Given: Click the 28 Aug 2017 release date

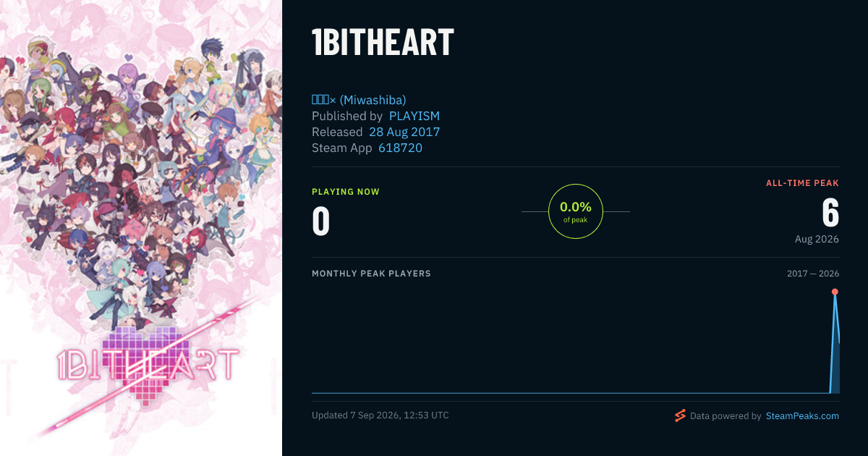Looking at the screenshot, I should 404,132.
